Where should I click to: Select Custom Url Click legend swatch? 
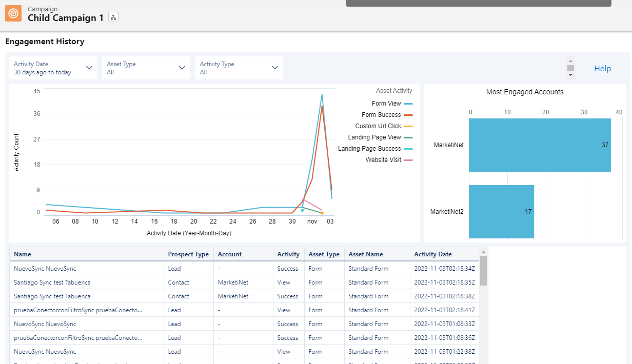click(408, 126)
